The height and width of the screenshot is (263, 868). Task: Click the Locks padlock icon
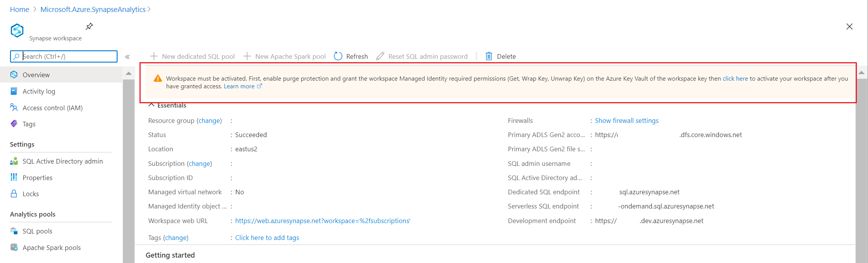point(14,194)
